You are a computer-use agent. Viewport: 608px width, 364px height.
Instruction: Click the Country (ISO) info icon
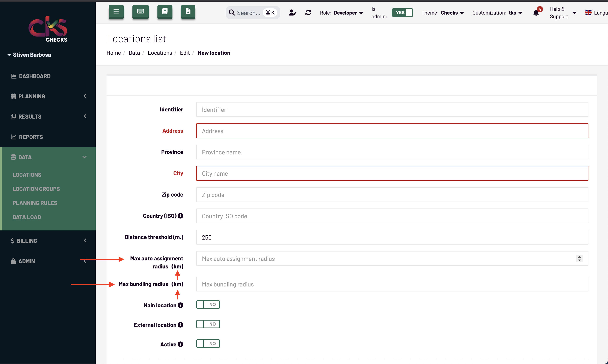(x=180, y=216)
